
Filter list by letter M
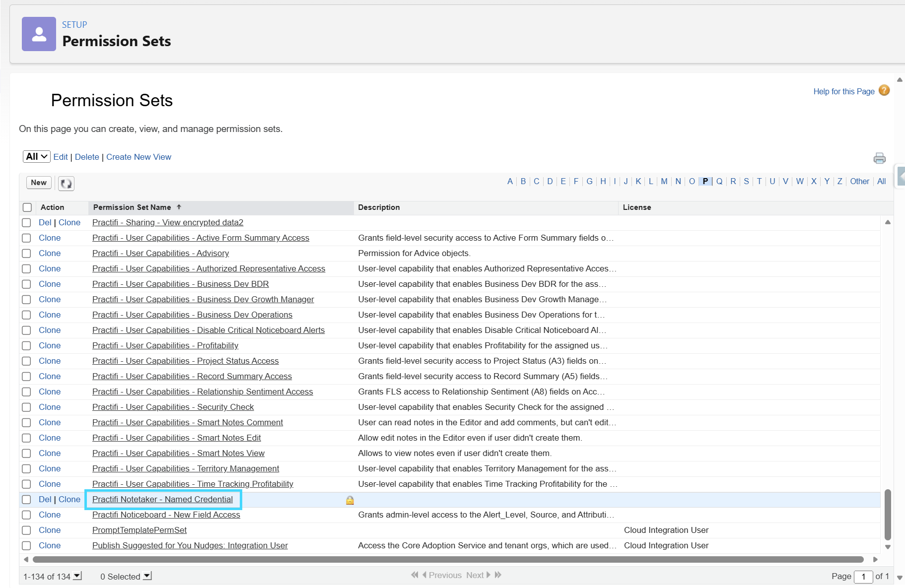click(x=664, y=181)
